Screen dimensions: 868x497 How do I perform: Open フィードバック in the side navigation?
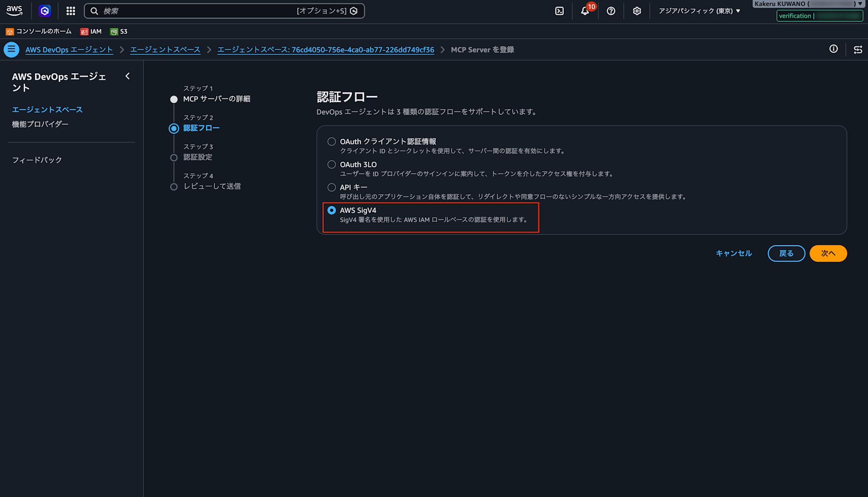tap(37, 160)
